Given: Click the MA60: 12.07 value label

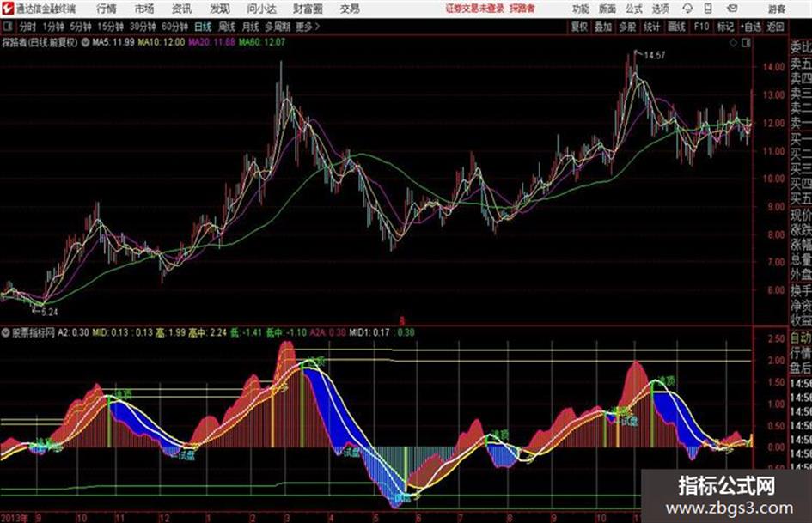Looking at the screenshot, I should [x=262, y=42].
